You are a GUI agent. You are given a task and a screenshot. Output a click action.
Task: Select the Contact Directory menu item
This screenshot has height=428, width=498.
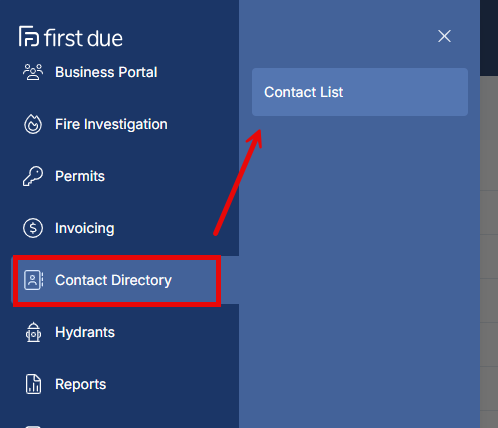[125, 280]
